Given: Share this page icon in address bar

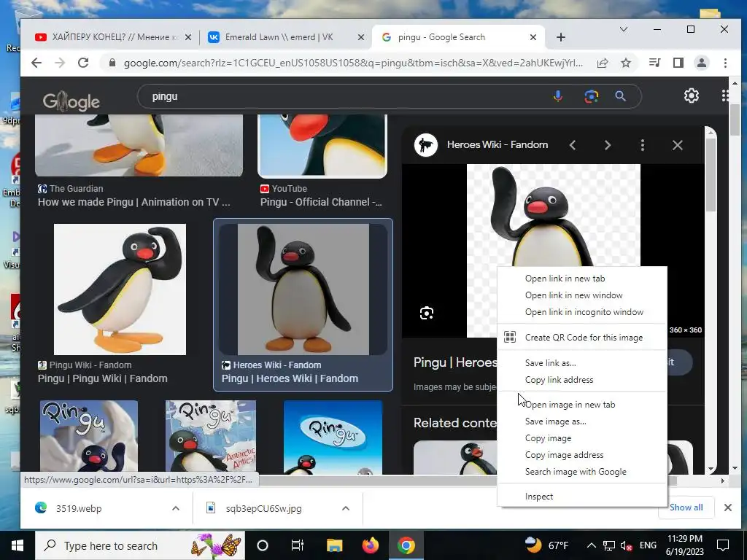Looking at the screenshot, I should (602, 63).
